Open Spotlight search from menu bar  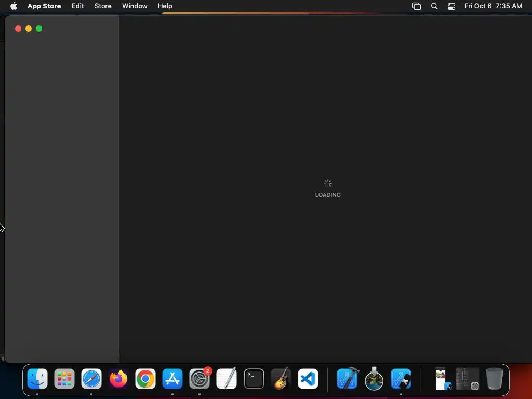pos(434,6)
